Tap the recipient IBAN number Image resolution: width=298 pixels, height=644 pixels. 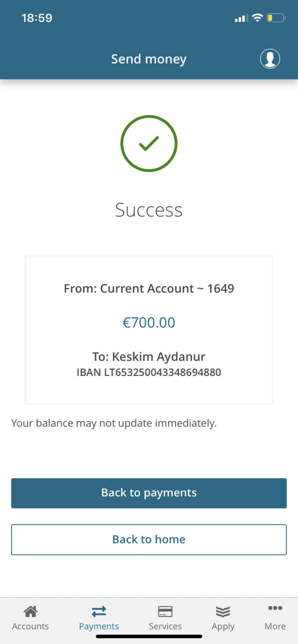coord(149,372)
